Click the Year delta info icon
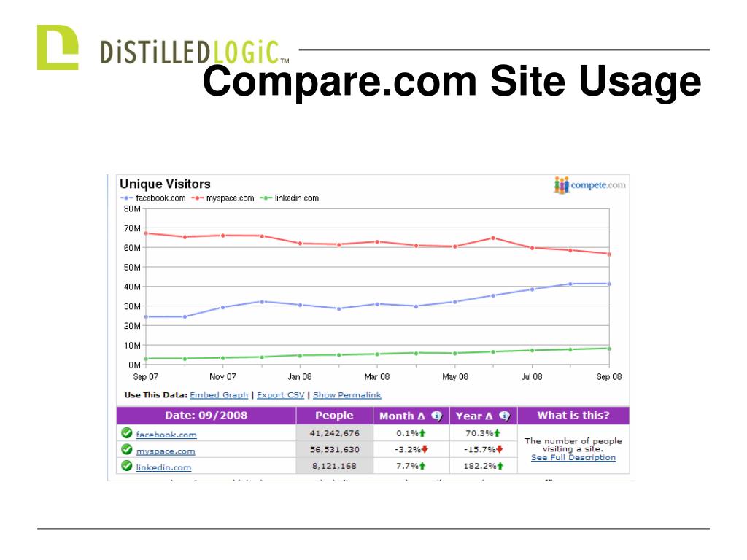The height and width of the screenshot is (560, 747). (505, 416)
